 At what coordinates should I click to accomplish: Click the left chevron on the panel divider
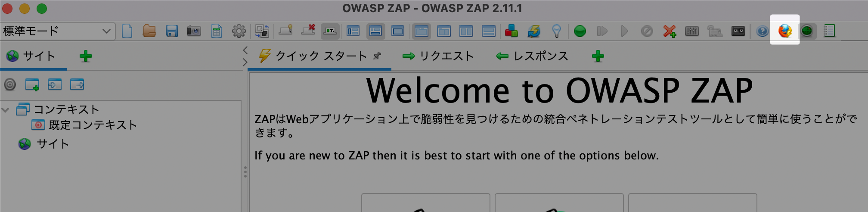245,50
